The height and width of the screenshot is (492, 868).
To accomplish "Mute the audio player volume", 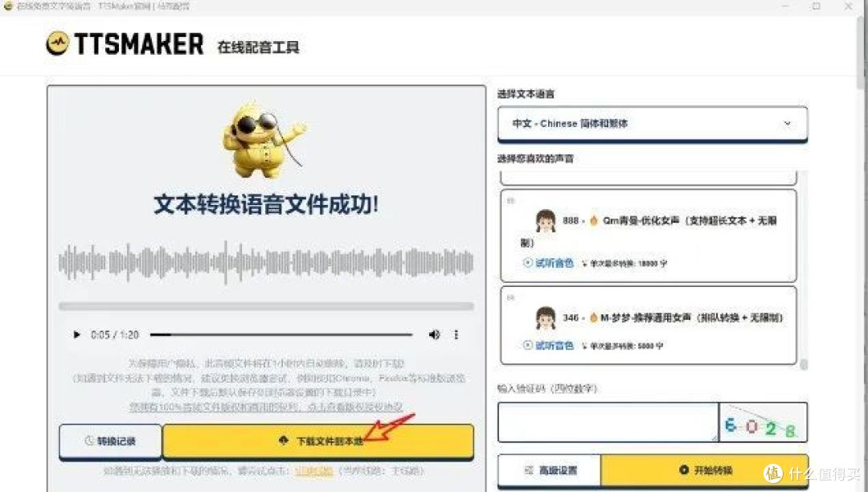I will [x=434, y=334].
